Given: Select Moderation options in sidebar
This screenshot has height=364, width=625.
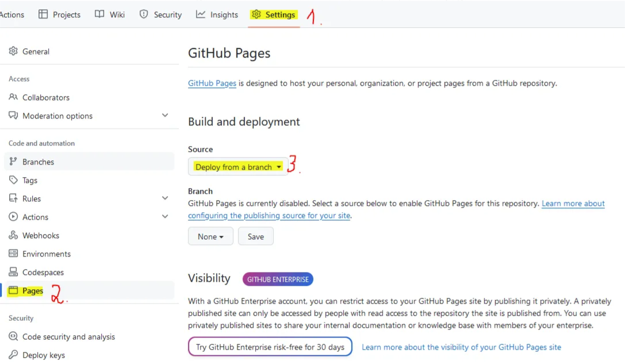Looking at the screenshot, I should coord(57,116).
